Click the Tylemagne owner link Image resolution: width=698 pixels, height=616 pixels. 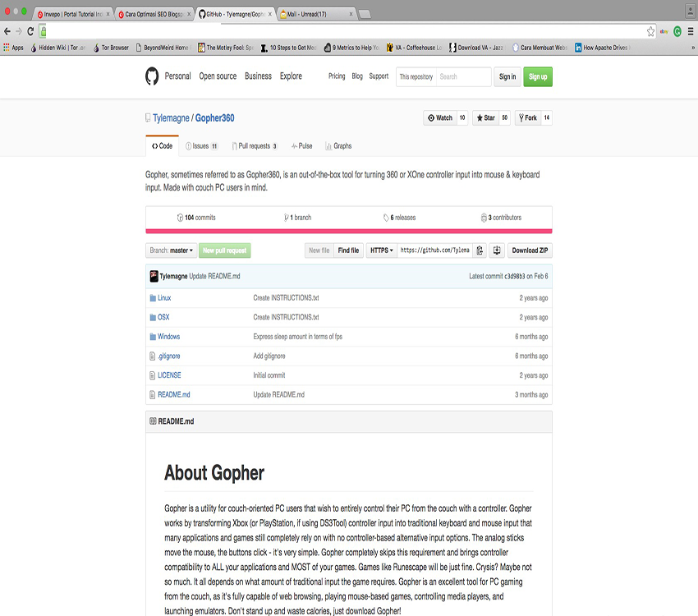tap(171, 118)
